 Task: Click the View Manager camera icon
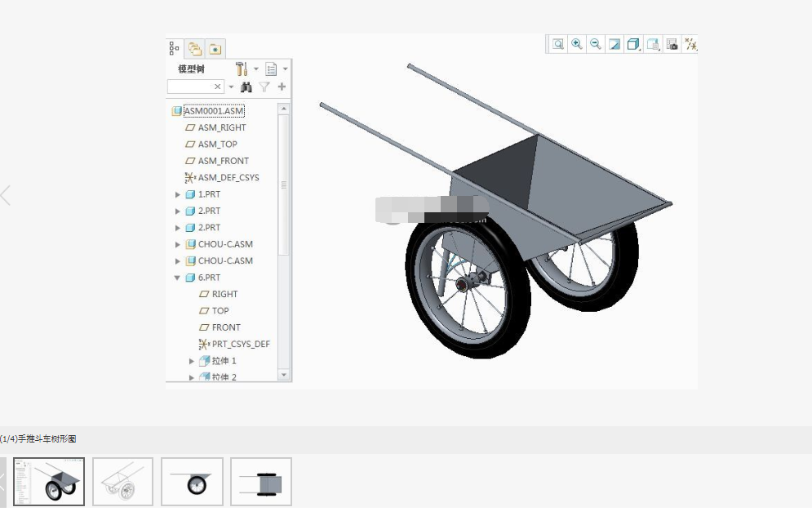tap(672, 44)
